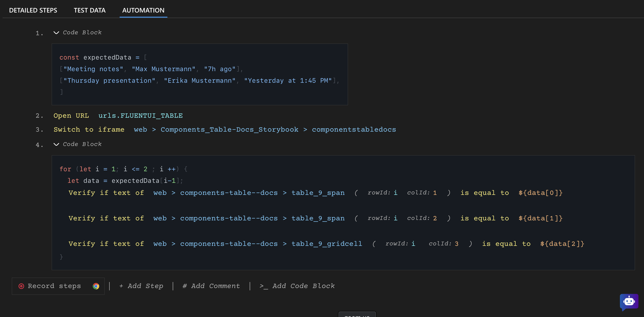Collapse the fourth step Code Block chevron
The height and width of the screenshot is (317, 644).
[x=56, y=144]
